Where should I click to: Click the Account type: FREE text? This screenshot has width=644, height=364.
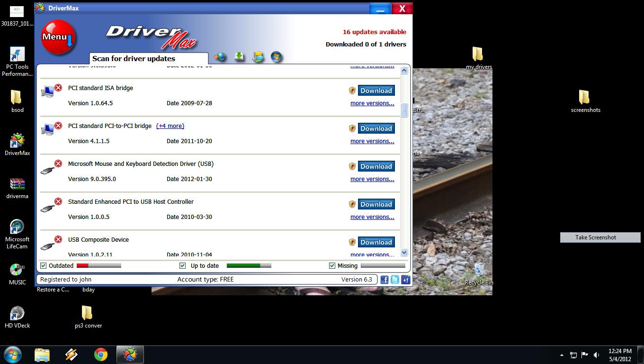click(206, 279)
